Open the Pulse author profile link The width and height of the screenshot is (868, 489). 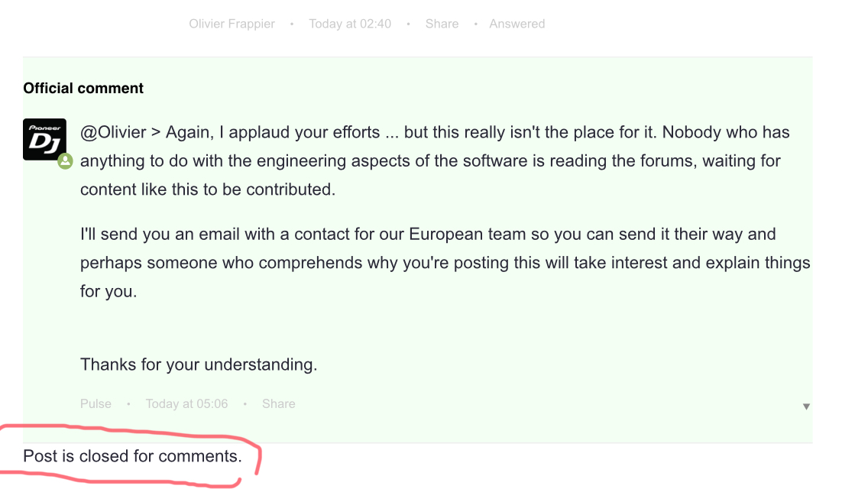click(x=96, y=403)
